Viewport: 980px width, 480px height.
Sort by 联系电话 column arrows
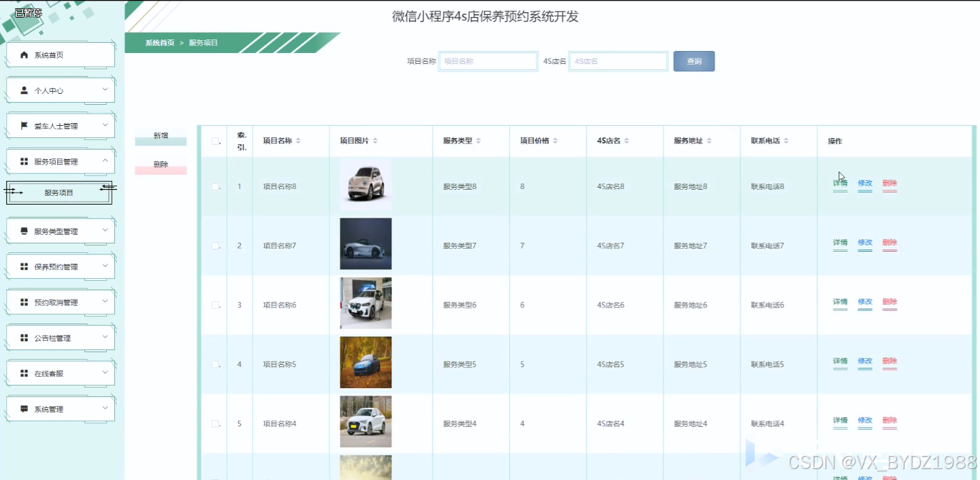[785, 141]
